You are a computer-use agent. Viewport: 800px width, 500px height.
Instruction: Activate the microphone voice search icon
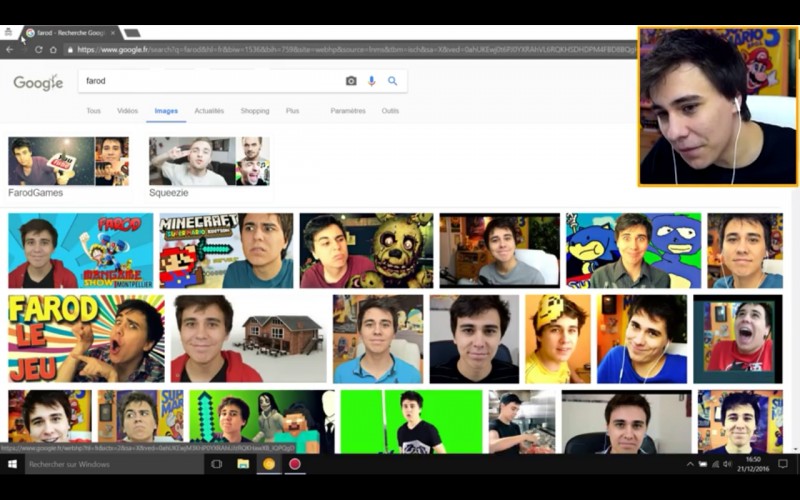pos(371,81)
